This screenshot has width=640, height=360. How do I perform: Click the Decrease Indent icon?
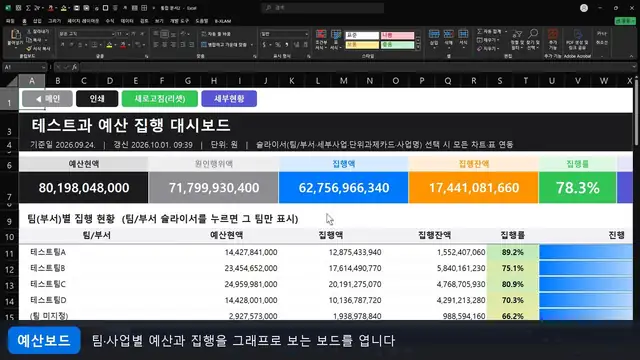coord(182,44)
